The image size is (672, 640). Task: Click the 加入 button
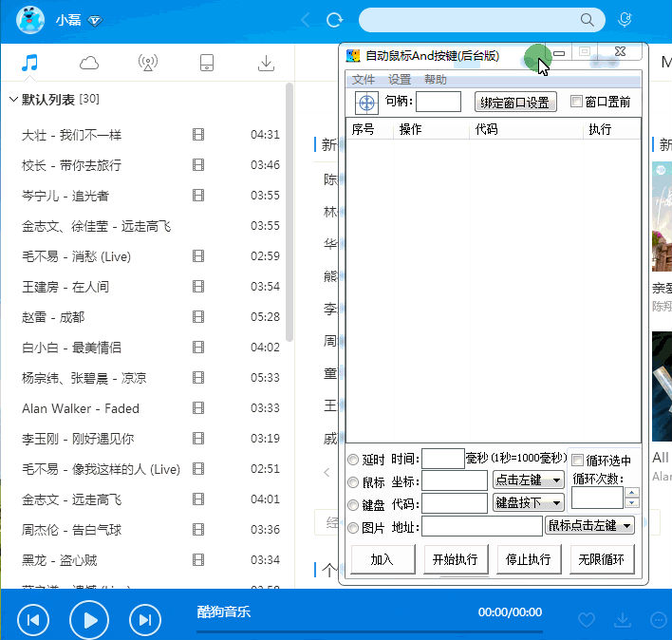pos(383,559)
